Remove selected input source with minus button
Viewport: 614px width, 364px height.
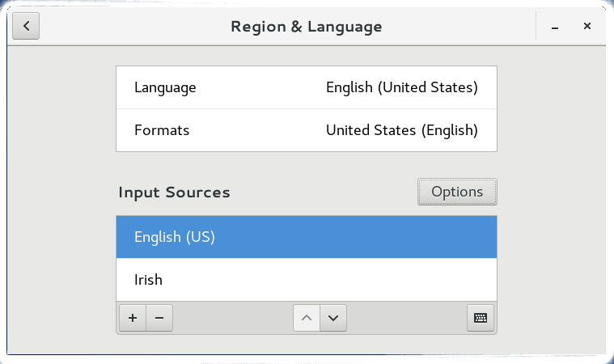pos(159,318)
